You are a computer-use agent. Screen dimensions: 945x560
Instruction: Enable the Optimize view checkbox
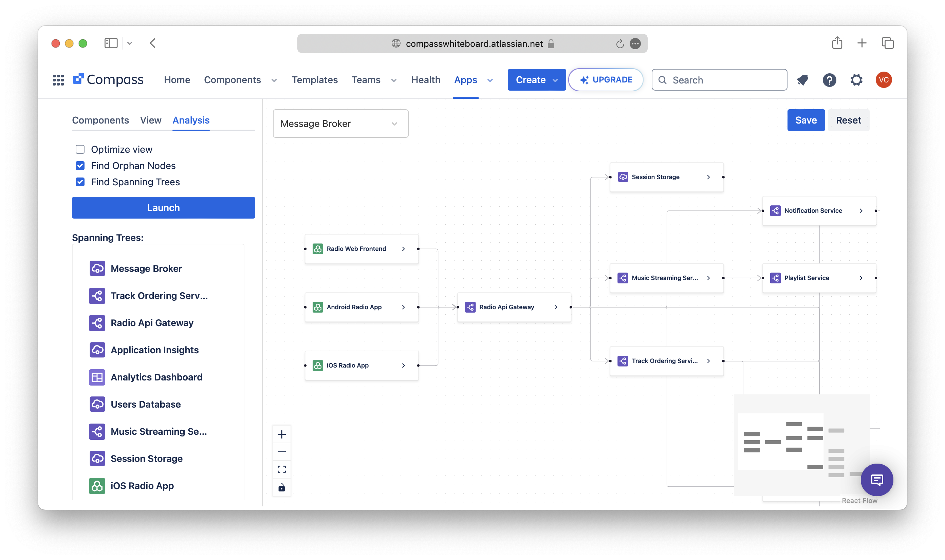tap(80, 149)
